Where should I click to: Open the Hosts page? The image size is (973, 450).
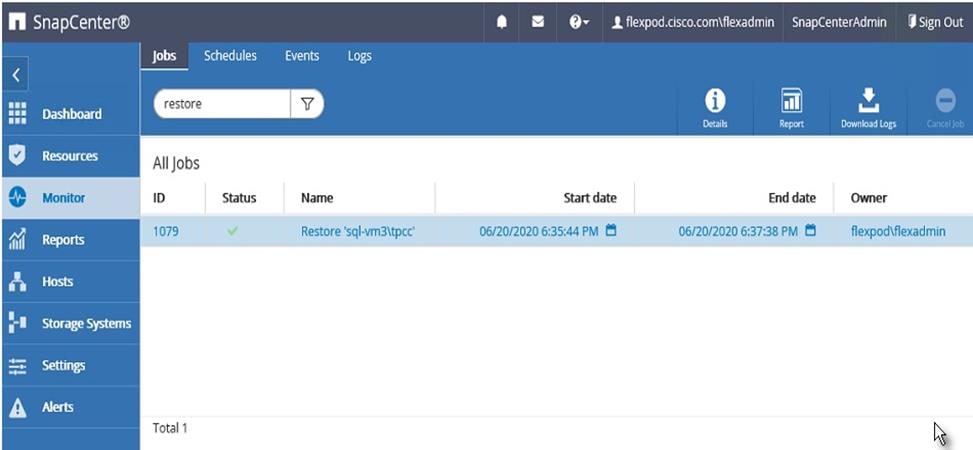click(x=71, y=281)
